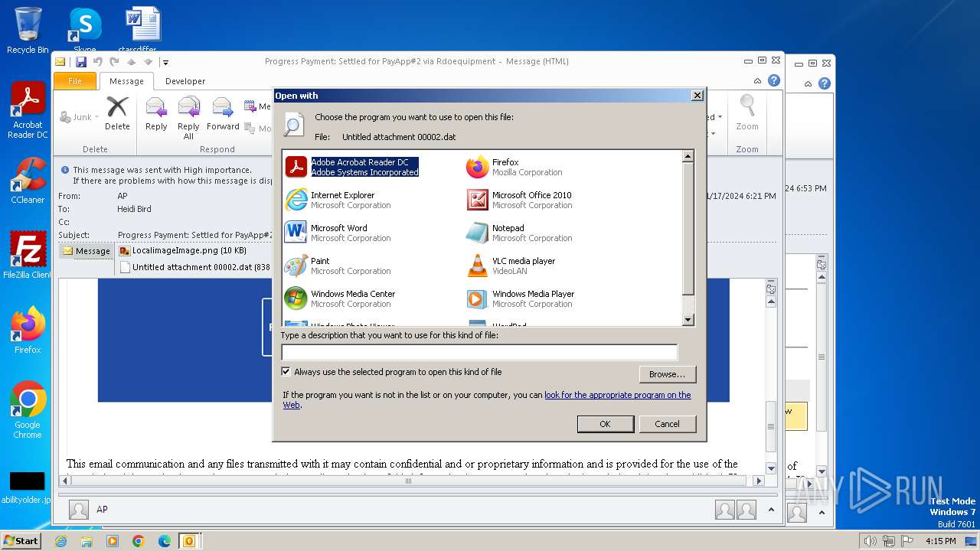Click the Zoom magnifier in ribbon

pos(747,113)
